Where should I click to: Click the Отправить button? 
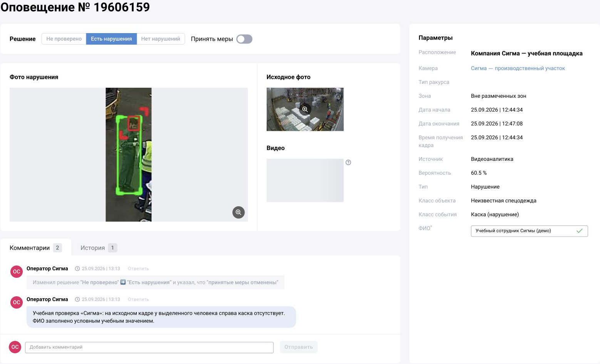pos(298,347)
